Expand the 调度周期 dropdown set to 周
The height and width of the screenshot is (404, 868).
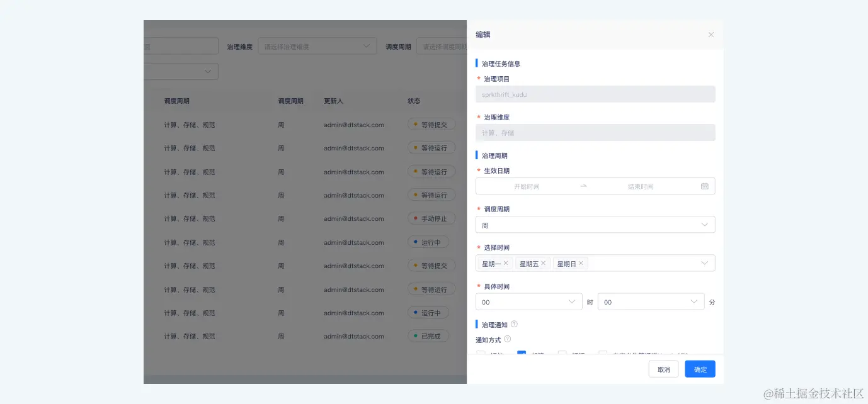[x=595, y=225]
